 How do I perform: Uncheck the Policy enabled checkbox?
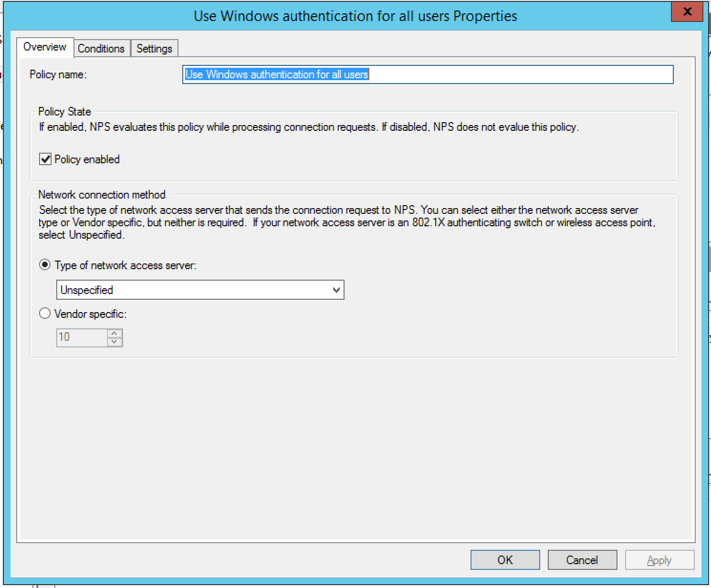coord(45,159)
